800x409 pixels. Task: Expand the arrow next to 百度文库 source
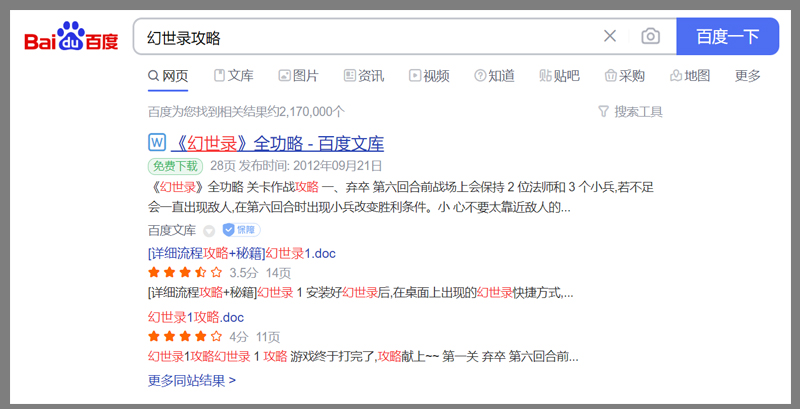(209, 231)
